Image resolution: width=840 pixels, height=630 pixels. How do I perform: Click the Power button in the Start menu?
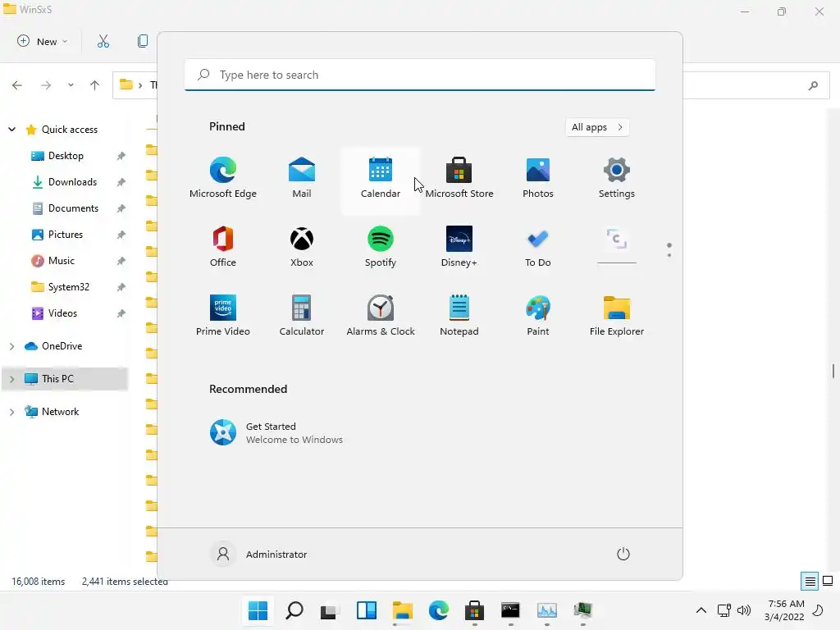[x=623, y=554]
